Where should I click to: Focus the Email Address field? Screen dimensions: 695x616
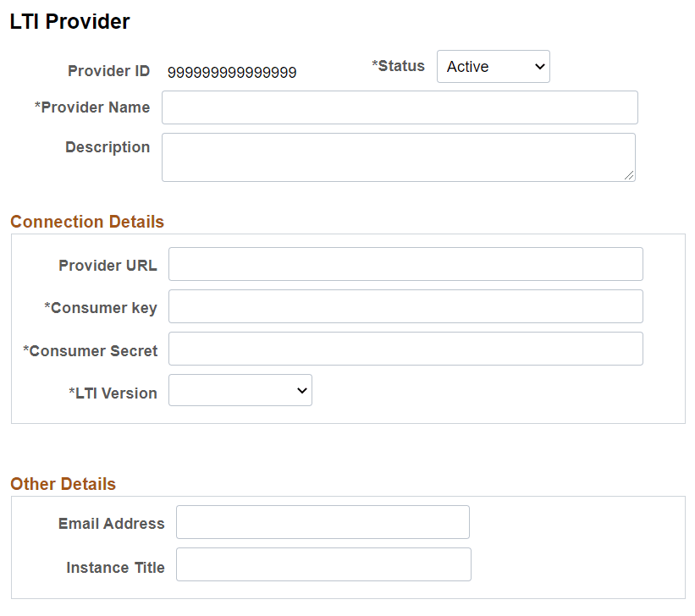322,521
